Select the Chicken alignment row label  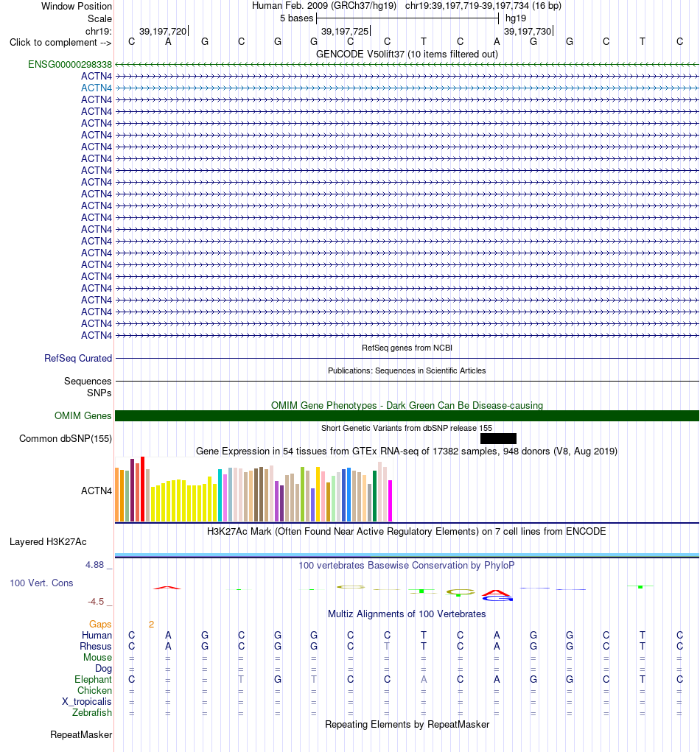point(94,691)
